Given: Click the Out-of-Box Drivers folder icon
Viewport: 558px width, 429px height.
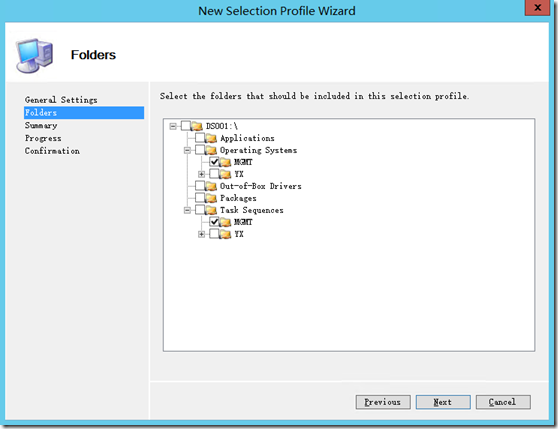Looking at the screenshot, I should pos(211,186).
